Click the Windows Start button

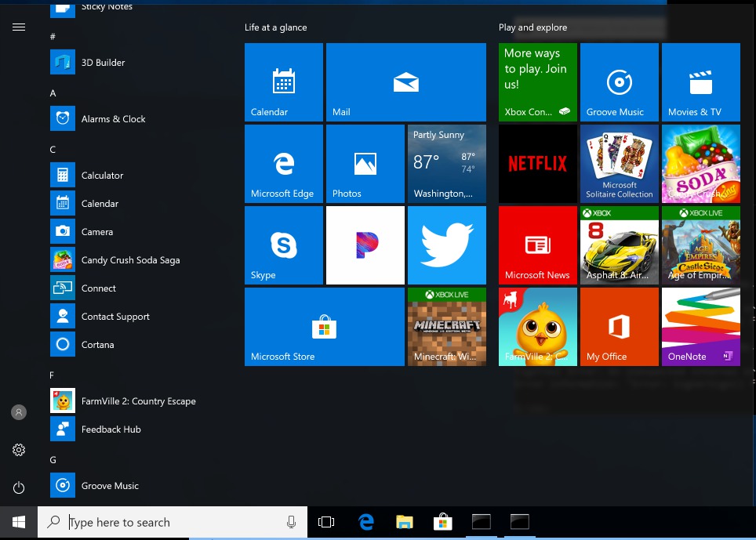coord(19,522)
